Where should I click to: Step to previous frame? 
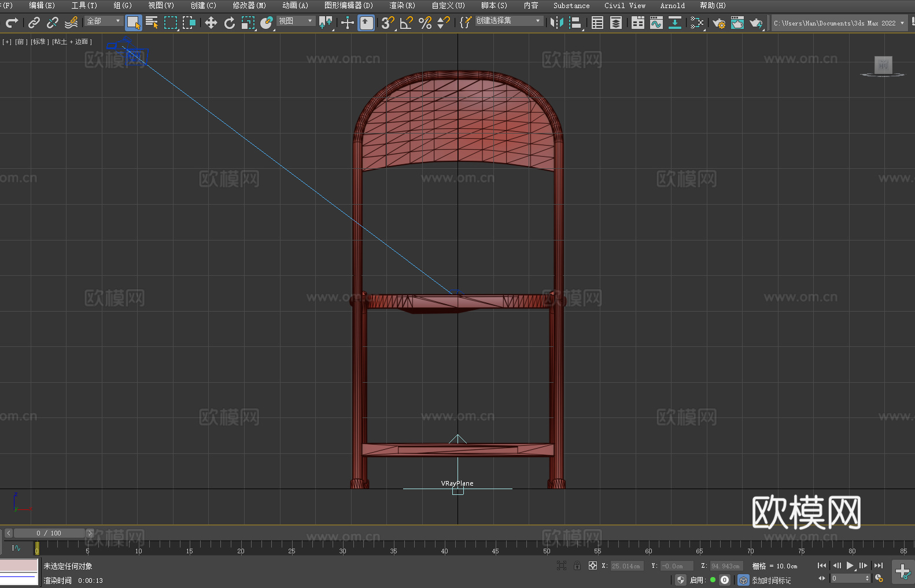[x=836, y=565]
